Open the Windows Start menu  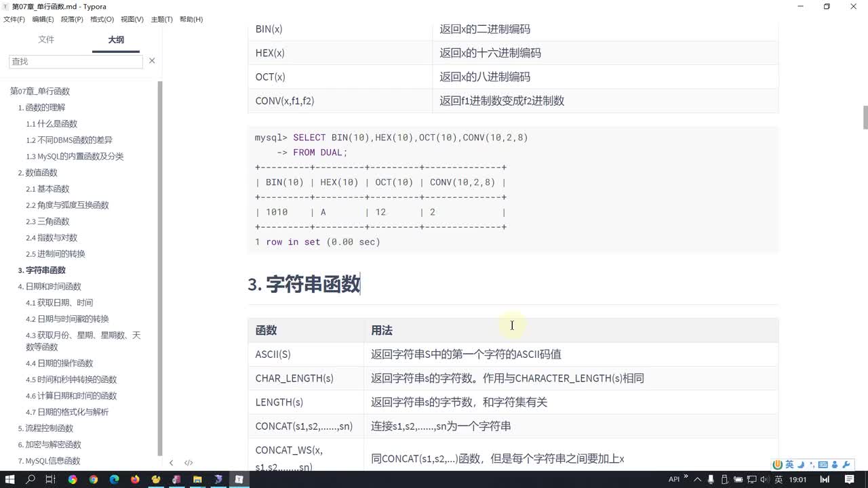[10, 479]
